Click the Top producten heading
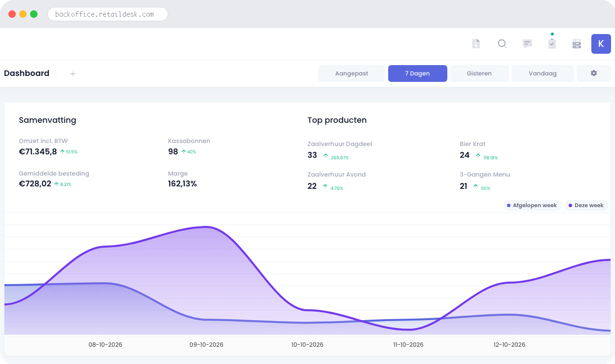This screenshot has width=615, height=364. click(x=337, y=120)
